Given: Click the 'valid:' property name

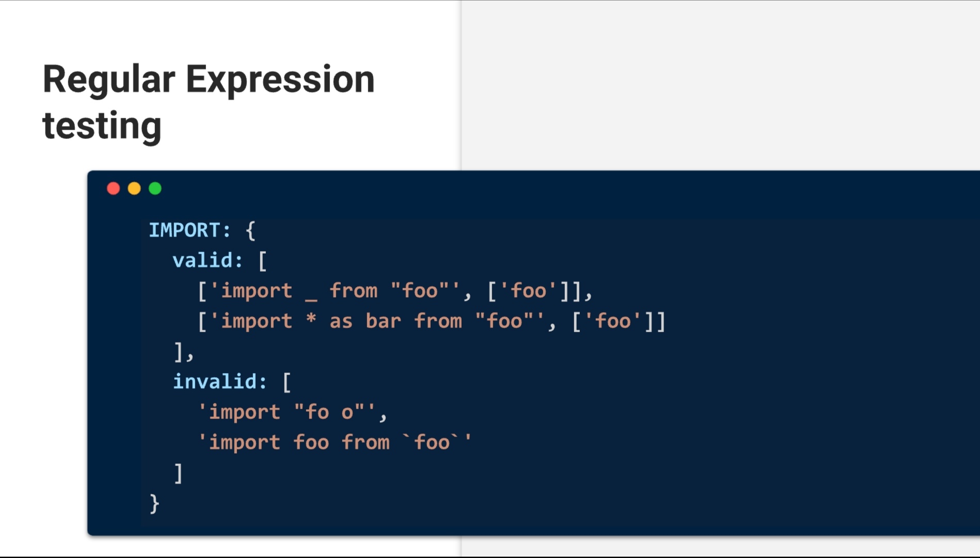Looking at the screenshot, I should (x=208, y=260).
